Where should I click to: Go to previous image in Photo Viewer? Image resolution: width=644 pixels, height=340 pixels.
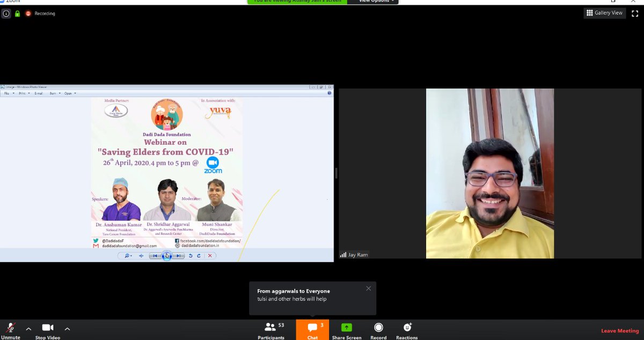pos(155,256)
